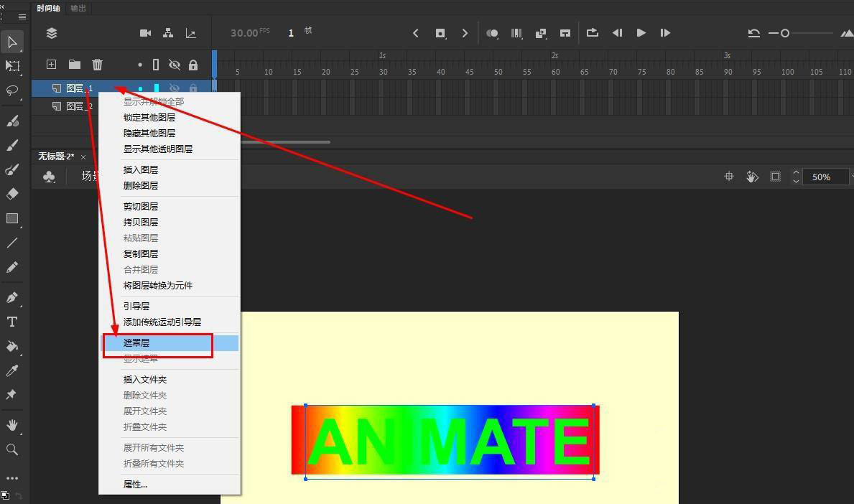Toggle loop playback button

[593, 33]
